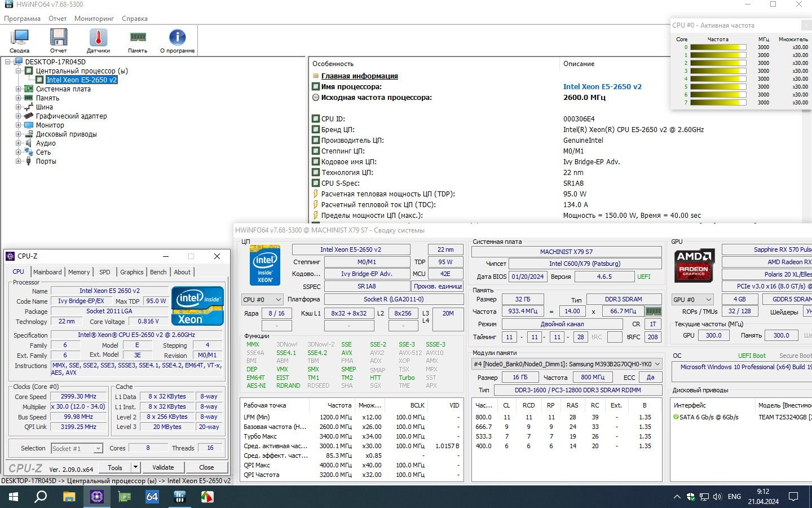Switch to CPU-Z Graphics tab
The image size is (812, 508).
tap(132, 272)
